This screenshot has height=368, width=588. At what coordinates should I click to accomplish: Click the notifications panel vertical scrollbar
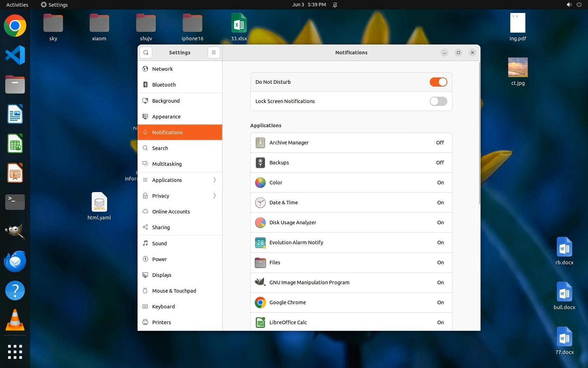(479, 133)
